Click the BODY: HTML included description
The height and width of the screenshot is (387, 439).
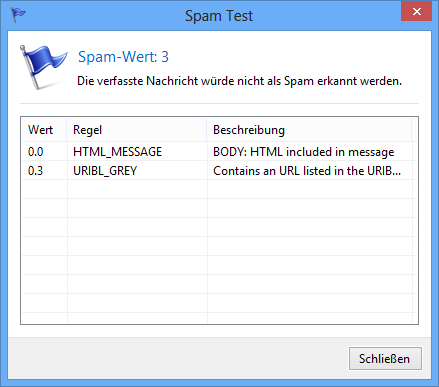304,152
